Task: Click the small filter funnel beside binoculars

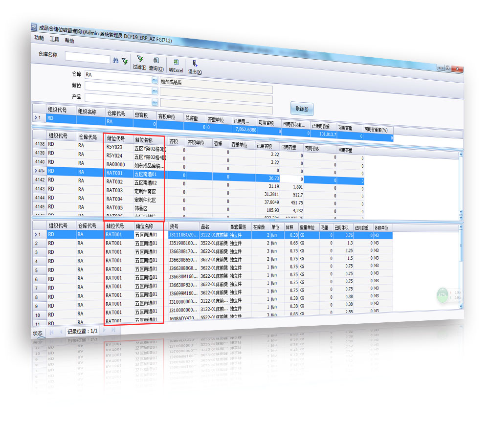Action: (x=124, y=60)
